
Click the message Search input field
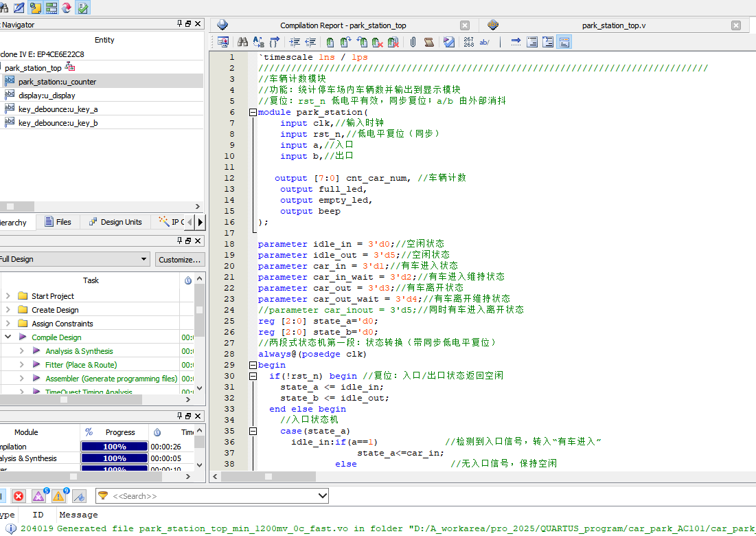212,496
